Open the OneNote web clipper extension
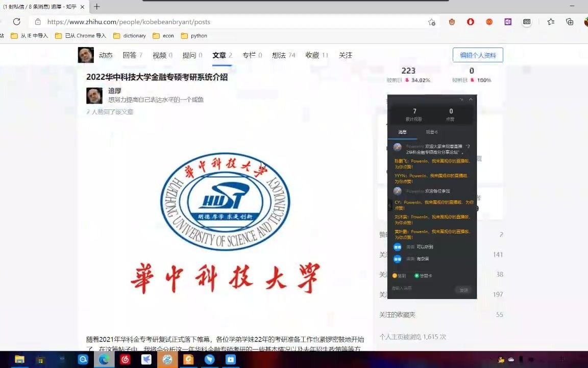This screenshot has height=368, width=588. coord(508,22)
